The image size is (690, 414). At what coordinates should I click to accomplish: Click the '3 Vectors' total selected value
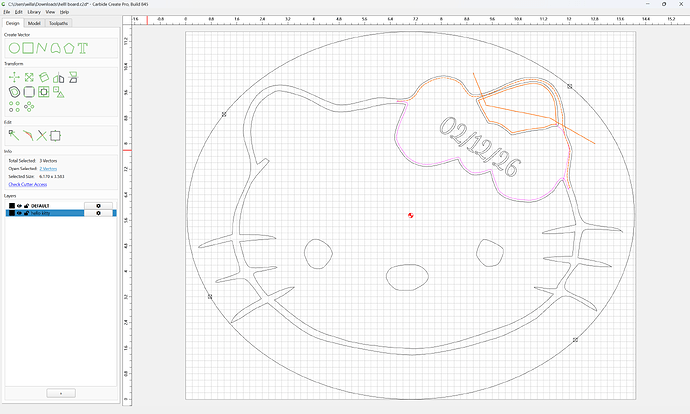48,161
